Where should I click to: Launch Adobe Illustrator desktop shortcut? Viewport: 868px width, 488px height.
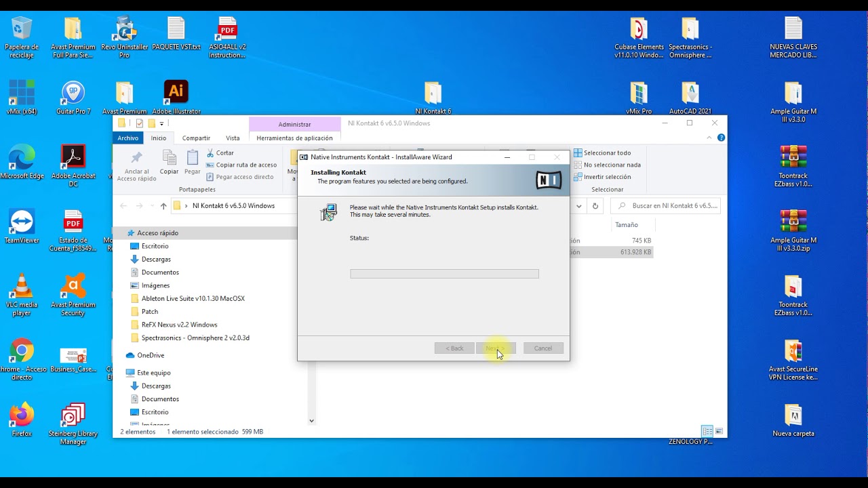pyautogui.click(x=176, y=98)
